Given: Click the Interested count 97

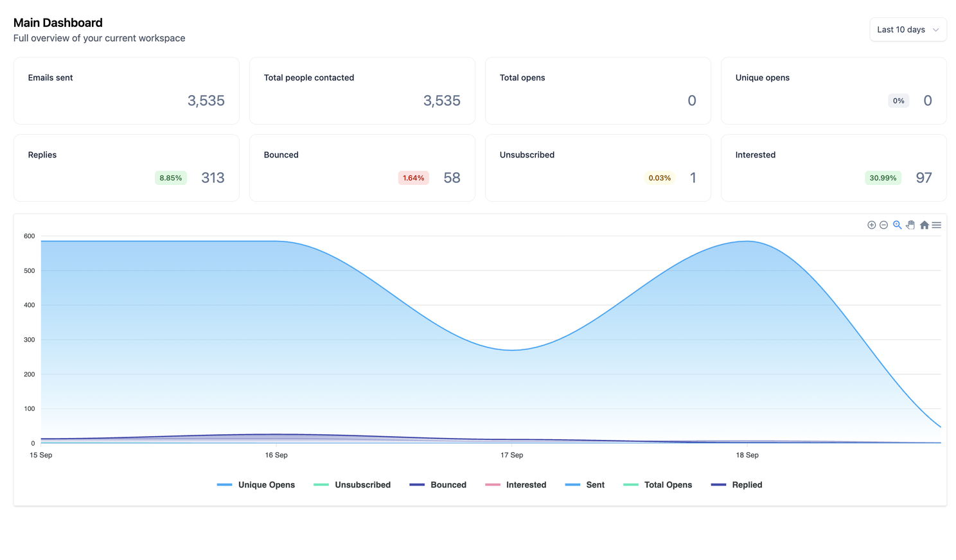Looking at the screenshot, I should click(924, 178).
